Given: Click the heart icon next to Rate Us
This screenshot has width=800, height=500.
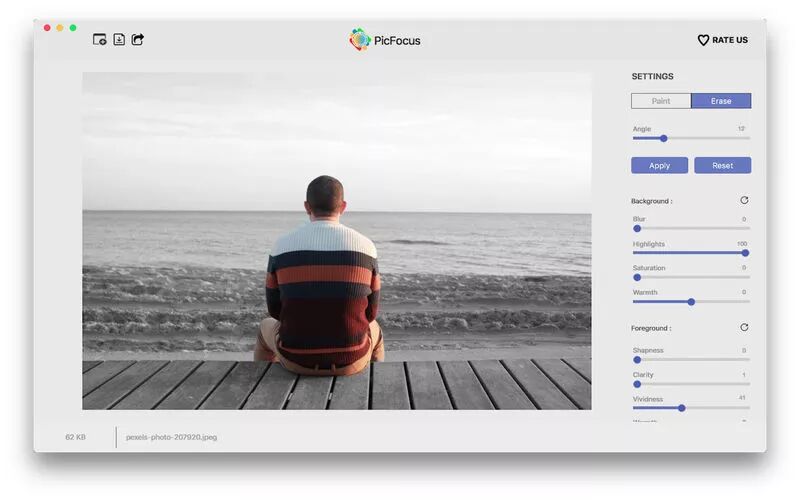Looking at the screenshot, I should (703, 40).
